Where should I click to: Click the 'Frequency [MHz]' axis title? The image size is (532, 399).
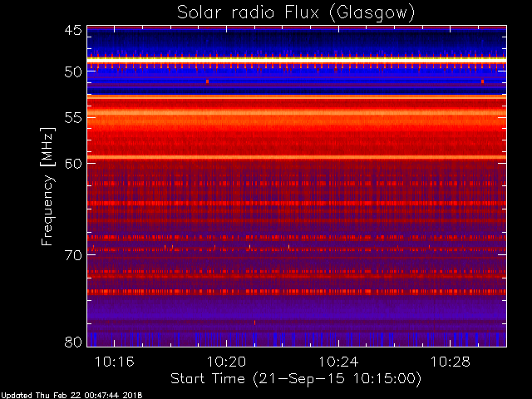(47, 186)
